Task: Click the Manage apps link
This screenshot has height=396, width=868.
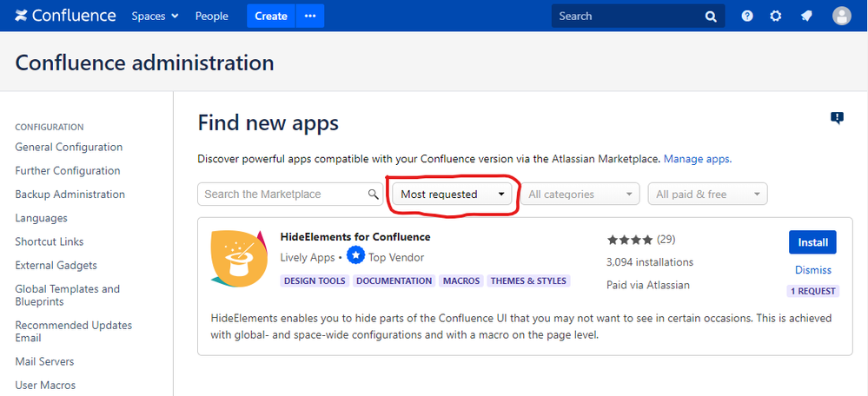Action: point(697,160)
